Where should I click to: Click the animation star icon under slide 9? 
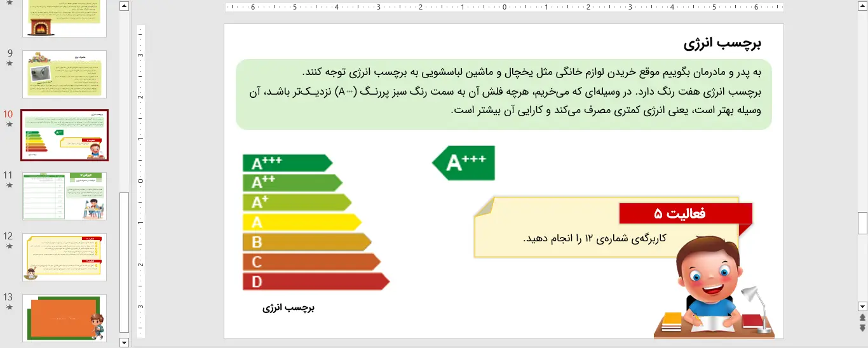click(9, 64)
